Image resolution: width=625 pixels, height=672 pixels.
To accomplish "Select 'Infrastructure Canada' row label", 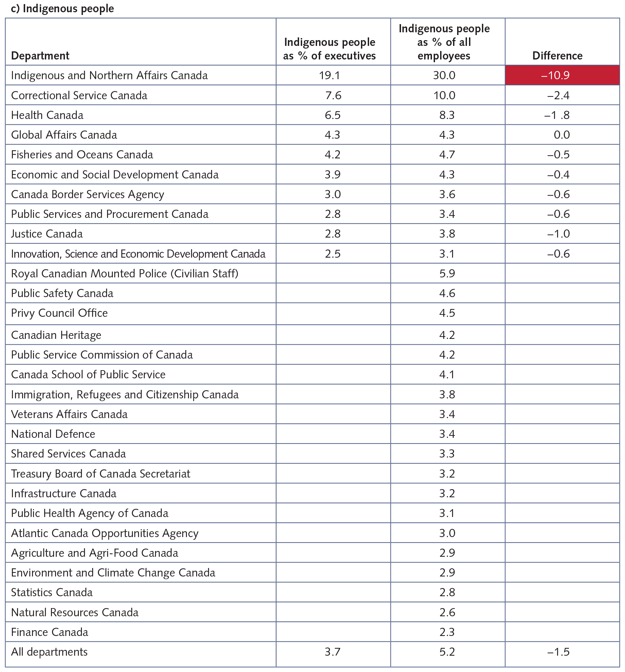I will (64, 493).
